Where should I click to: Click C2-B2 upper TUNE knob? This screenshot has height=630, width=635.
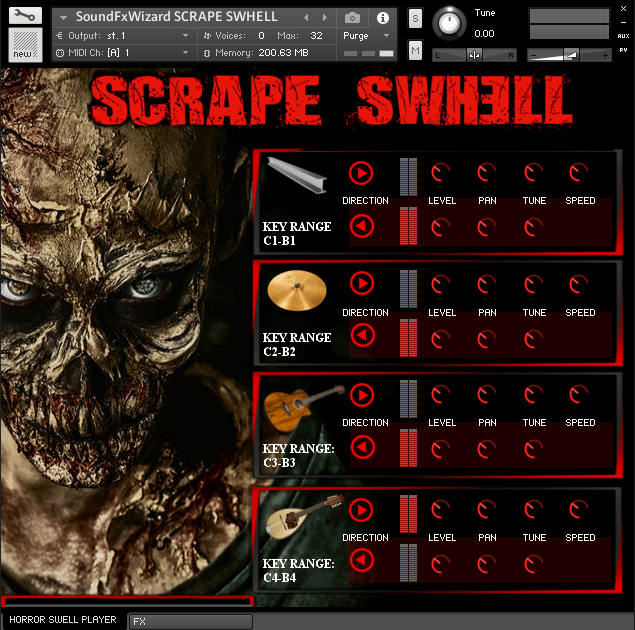click(533, 285)
